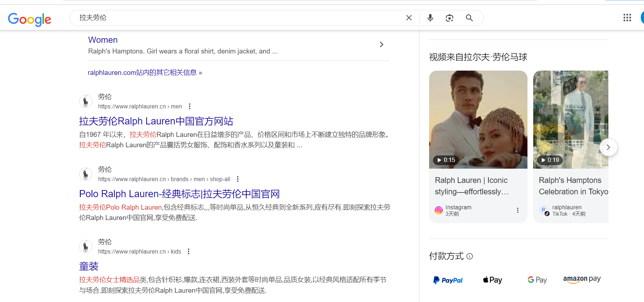This screenshot has height=302, width=644.
Task: Open the Google apps grid
Action: [x=627, y=17]
